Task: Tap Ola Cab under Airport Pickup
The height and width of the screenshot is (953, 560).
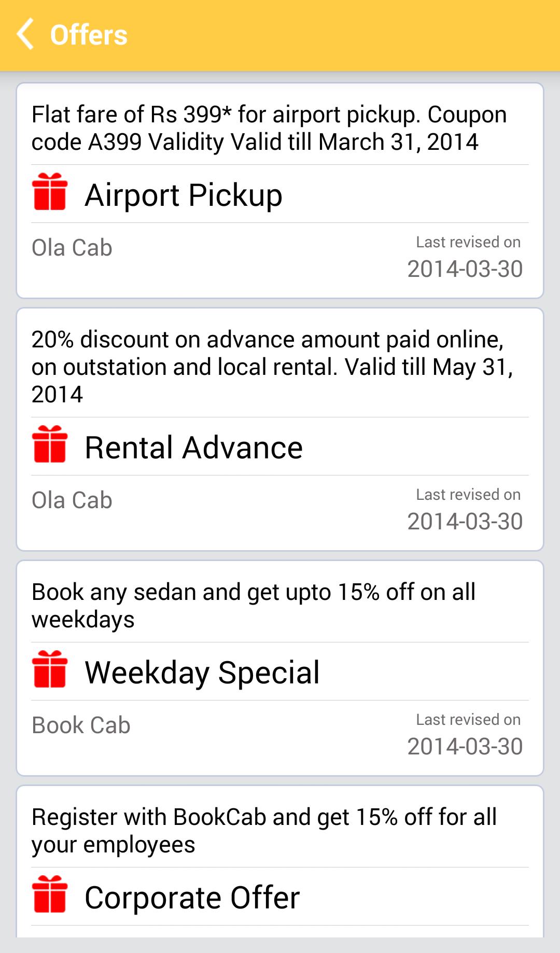Action: [72, 248]
